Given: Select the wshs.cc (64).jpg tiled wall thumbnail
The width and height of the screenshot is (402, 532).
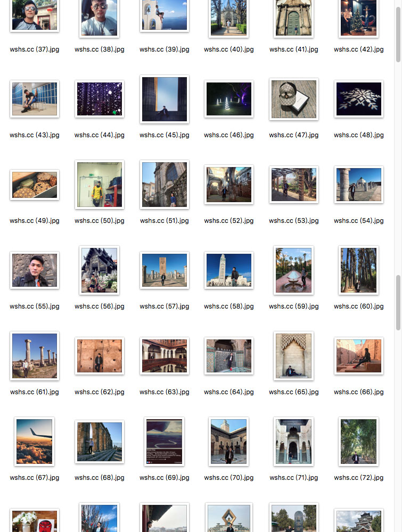Looking at the screenshot, I should (x=229, y=356).
